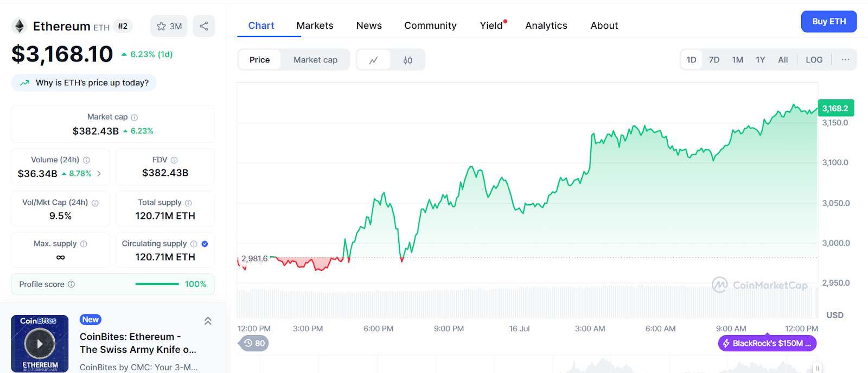The width and height of the screenshot is (868, 373).
Task: Click the share icon next to the watchlist button
Action: pyautogui.click(x=204, y=26)
